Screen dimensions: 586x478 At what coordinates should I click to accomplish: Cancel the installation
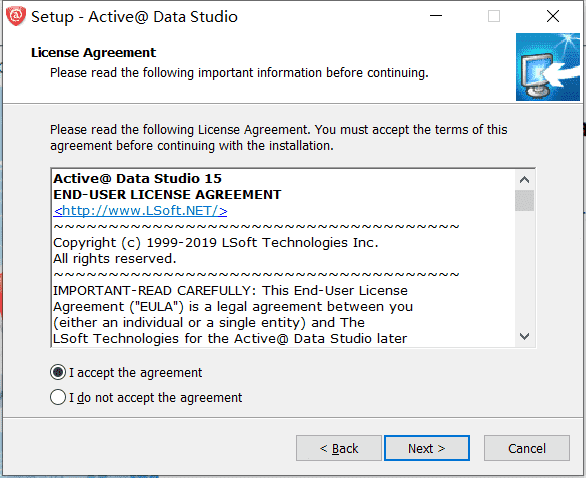(527, 448)
